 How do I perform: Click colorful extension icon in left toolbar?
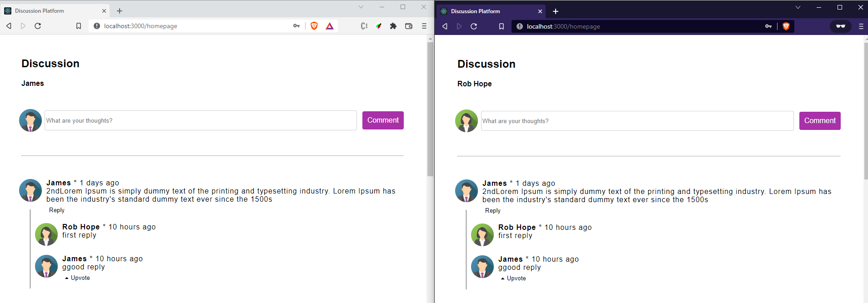click(378, 26)
